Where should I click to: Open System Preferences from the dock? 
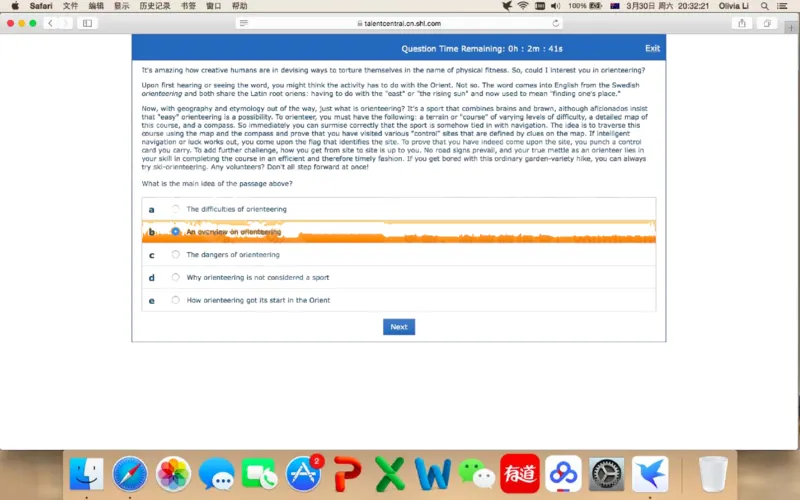[x=607, y=473]
